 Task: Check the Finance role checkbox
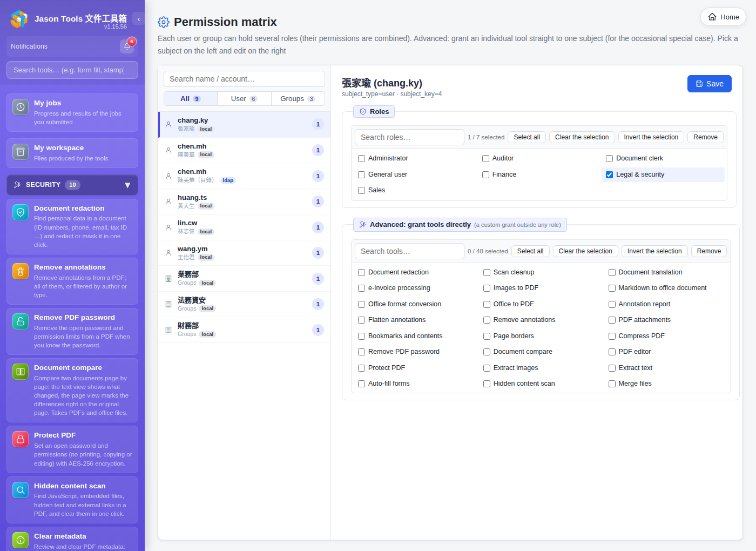(x=485, y=174)
